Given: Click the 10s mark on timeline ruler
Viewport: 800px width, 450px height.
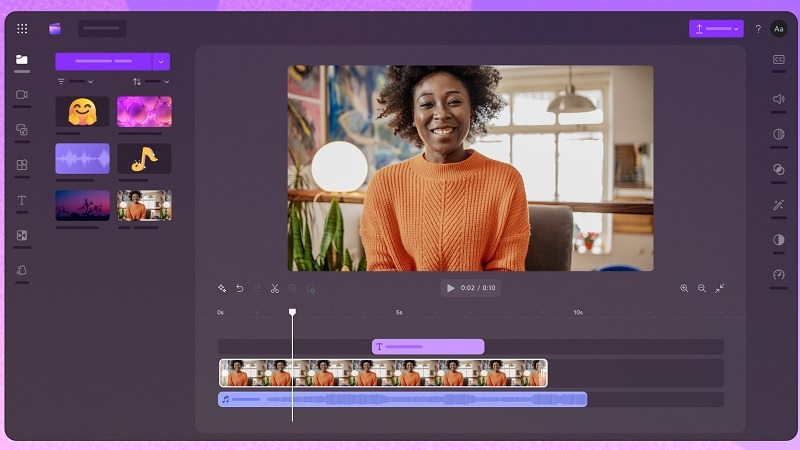Looking at the screenshot, I should click(578, 312).
